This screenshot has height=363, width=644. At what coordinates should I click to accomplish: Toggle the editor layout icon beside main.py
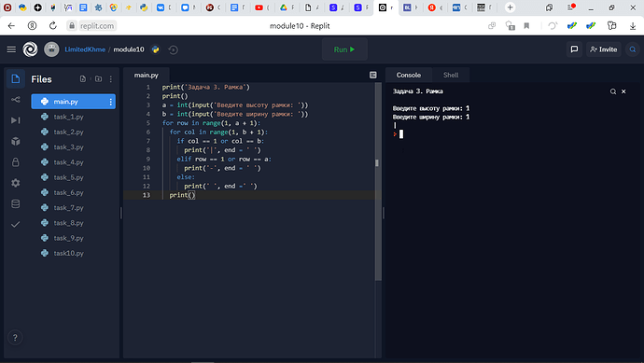pos(373,75)
